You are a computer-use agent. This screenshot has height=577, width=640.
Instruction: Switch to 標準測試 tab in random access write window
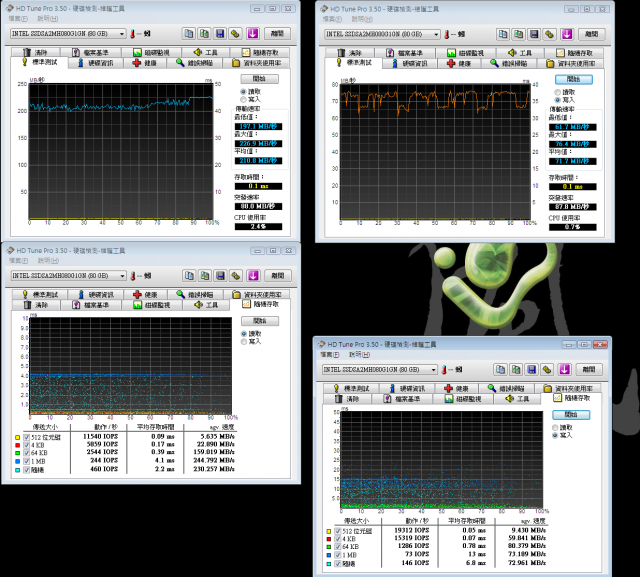[x=351, y=388]
